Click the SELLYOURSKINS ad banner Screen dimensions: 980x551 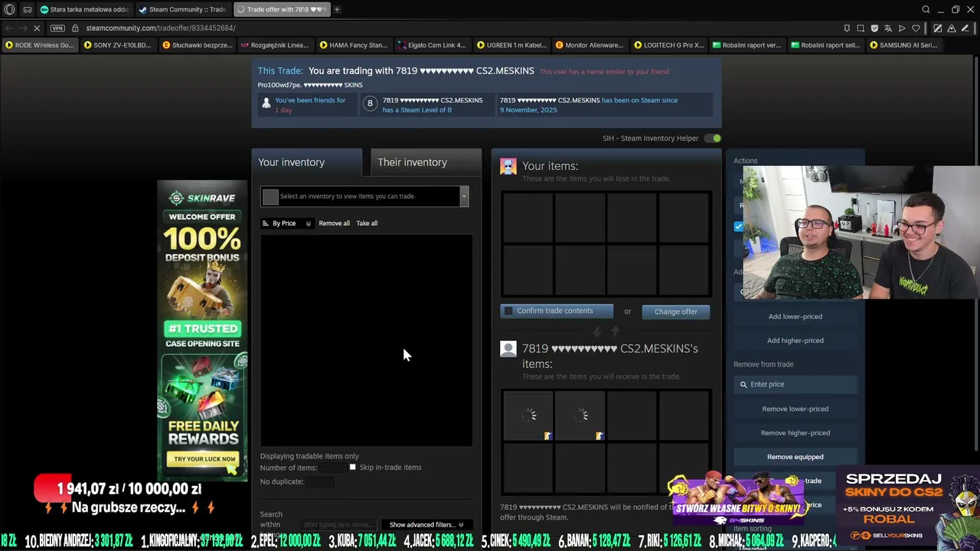[908, 506]
